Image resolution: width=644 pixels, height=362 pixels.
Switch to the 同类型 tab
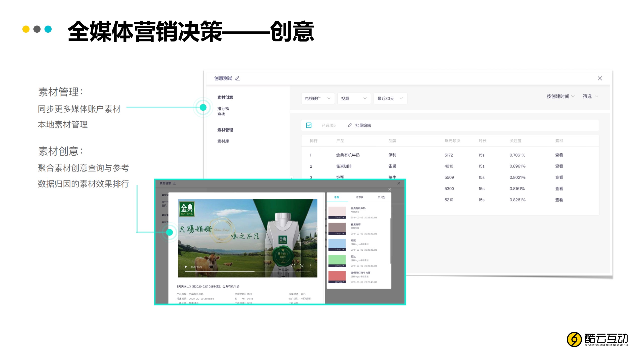pyautogui.click(x=381, y=197)
